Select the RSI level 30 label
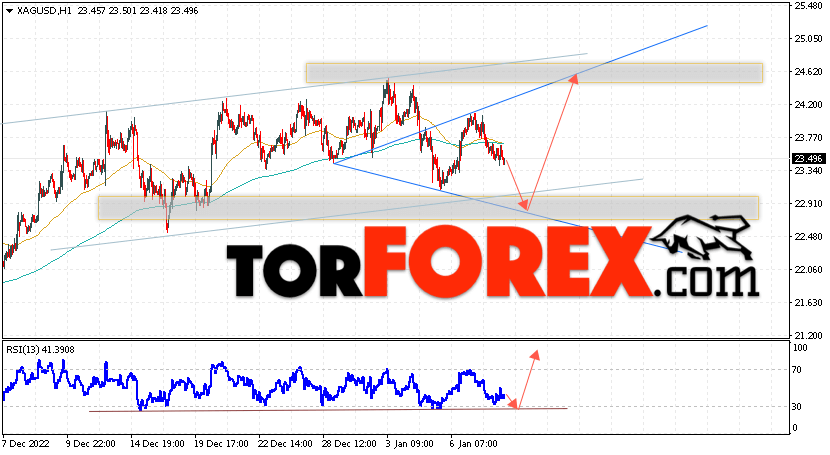This screenshot has height=455, width=830. click(797, 406)
